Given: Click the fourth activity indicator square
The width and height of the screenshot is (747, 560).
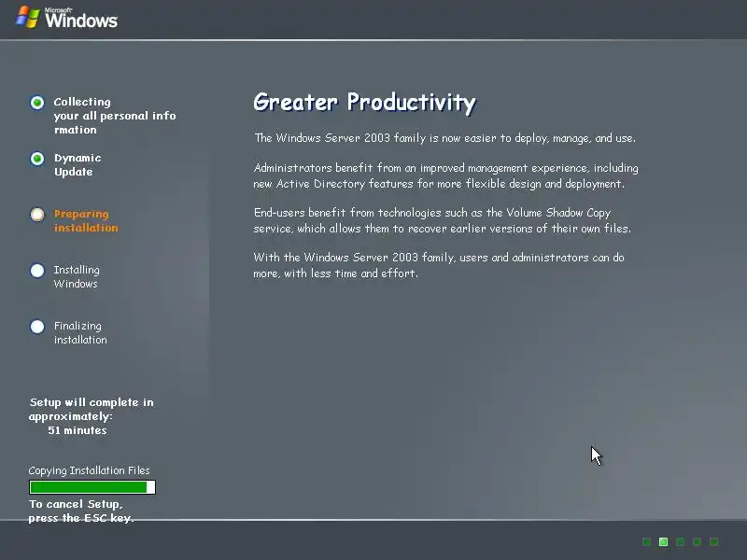Looking at the screenshot, I should [x=697, y=542].
